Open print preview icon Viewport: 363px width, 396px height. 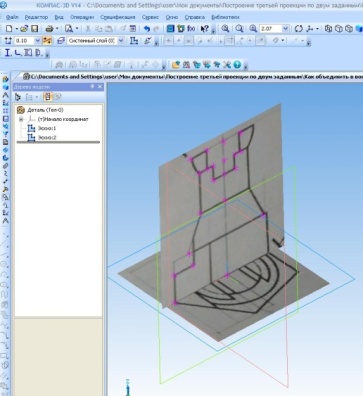click(x=69, y=29)
